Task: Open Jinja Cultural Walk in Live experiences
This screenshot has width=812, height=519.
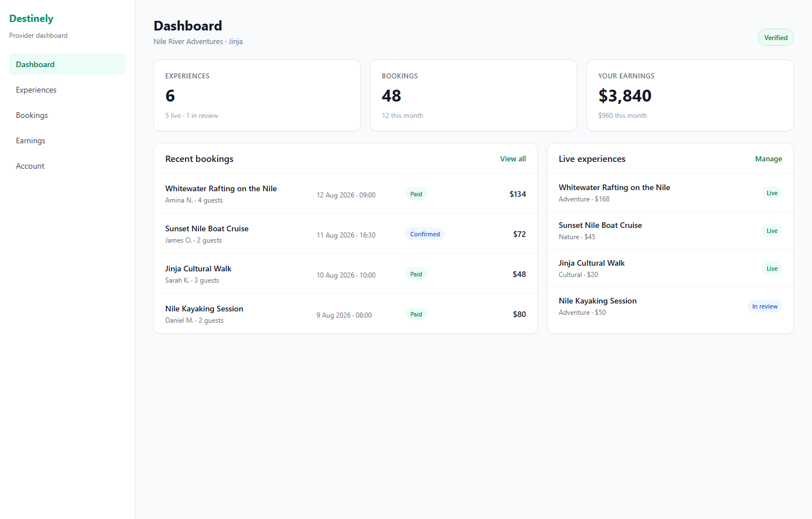Action: pyautogui.click(x=670, y=269)
